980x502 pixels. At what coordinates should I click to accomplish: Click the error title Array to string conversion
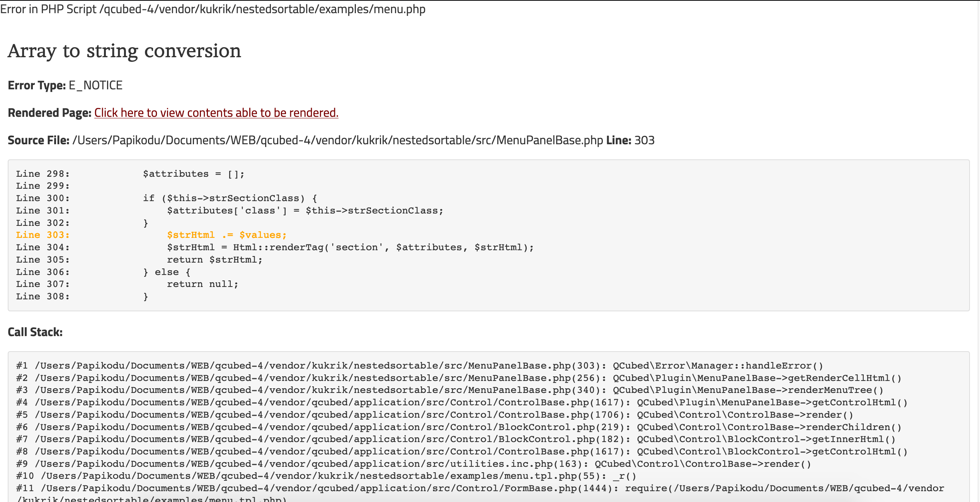click(124, 51)
